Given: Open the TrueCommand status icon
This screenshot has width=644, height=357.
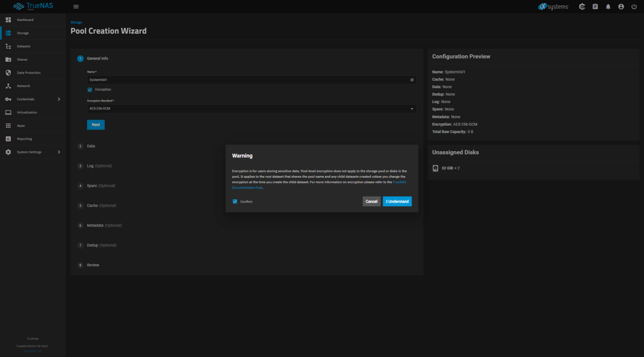Looking at the screenshot, I should click(x=582, y=6).
